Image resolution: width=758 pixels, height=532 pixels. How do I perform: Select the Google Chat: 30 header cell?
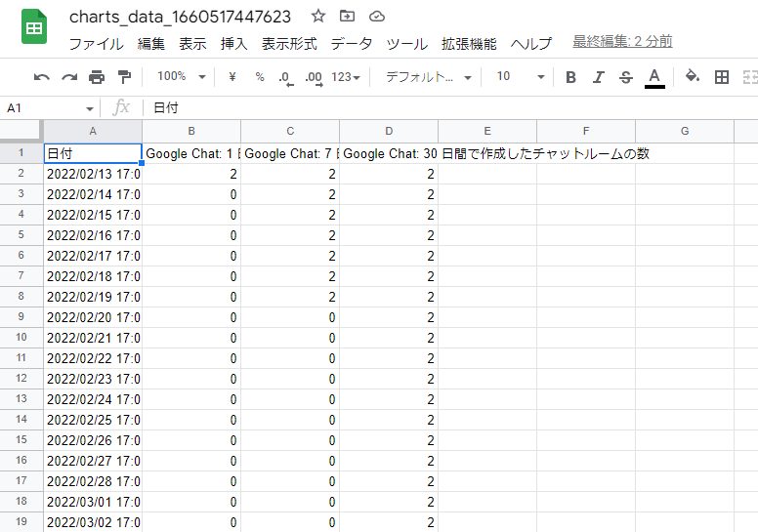[x=389, y=153]
